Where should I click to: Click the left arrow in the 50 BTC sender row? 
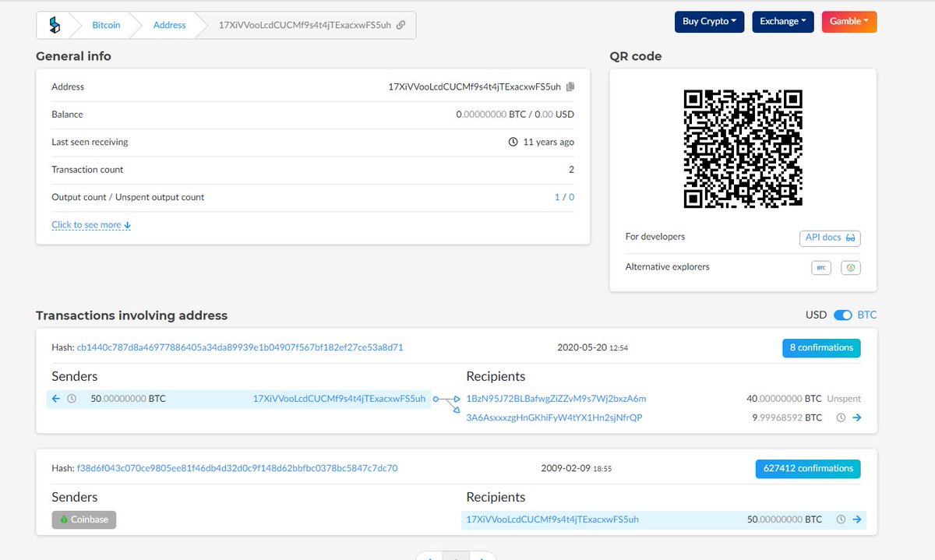click(56, 399)
